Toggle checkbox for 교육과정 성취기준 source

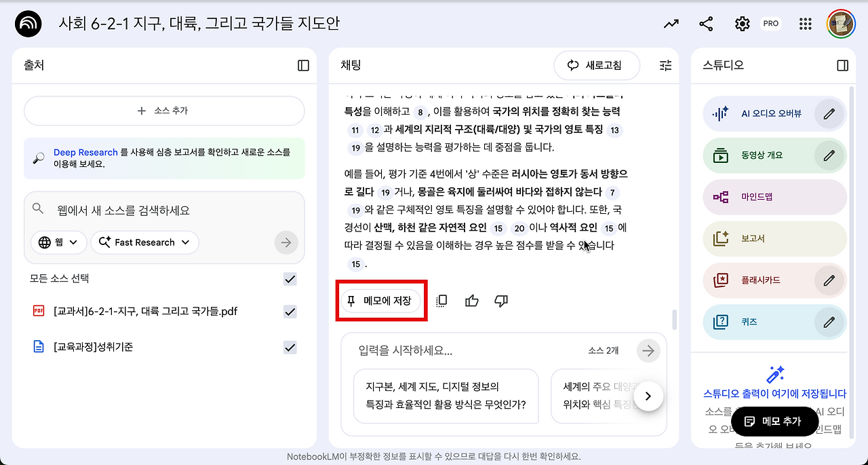click(x=290, y=347)
